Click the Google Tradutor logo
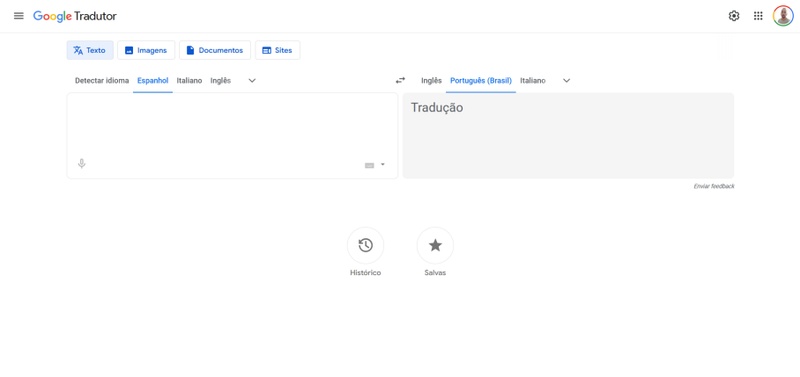This screenshot has width=800, height=377. pyautogui.click(x=75, y=16)
